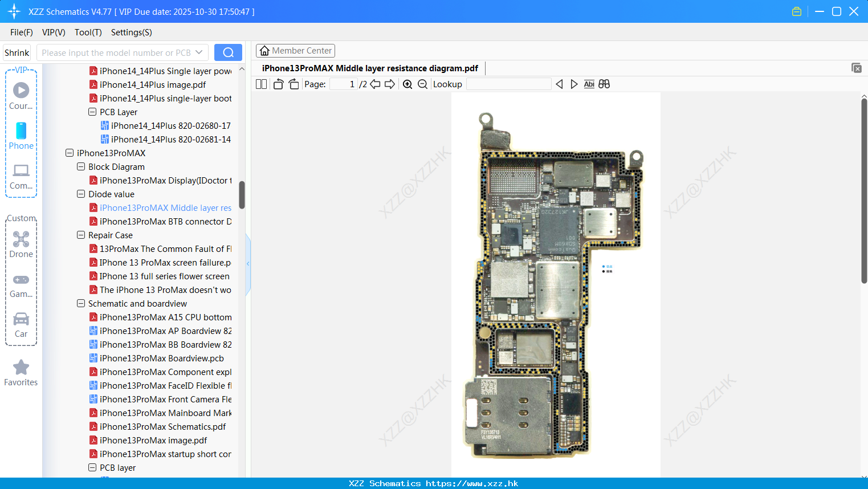868x489 pixels.
Task: Find next lookup match triangle
Action: pos(574,84)
